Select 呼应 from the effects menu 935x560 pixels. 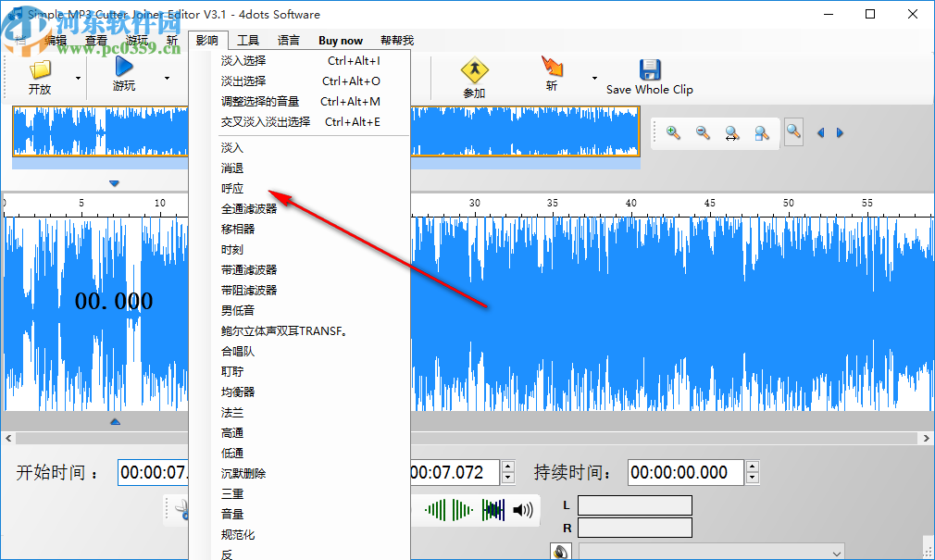[x=232, y=188]
